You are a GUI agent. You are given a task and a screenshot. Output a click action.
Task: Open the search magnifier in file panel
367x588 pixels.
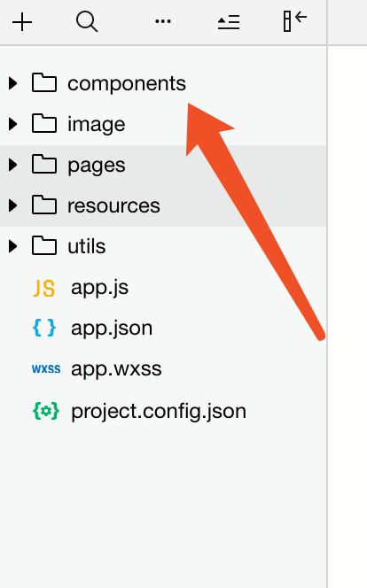coord(87,21)
